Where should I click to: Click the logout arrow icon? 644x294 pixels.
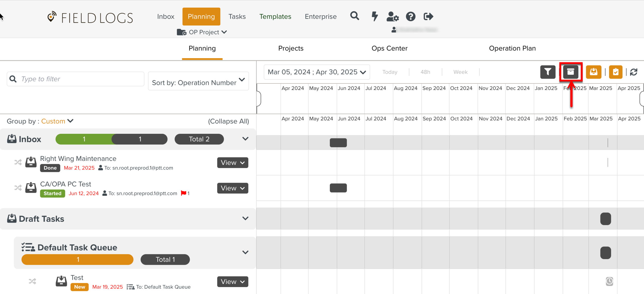428,16
